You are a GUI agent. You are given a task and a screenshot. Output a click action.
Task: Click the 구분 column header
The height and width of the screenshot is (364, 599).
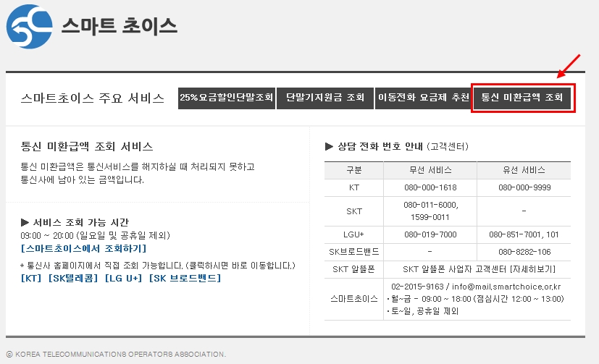point(354,170)
